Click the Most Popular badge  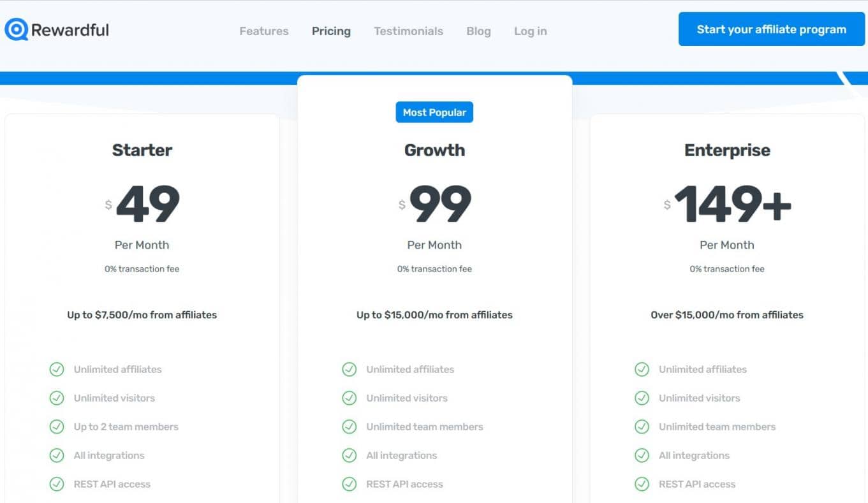(x=434, y=112)
